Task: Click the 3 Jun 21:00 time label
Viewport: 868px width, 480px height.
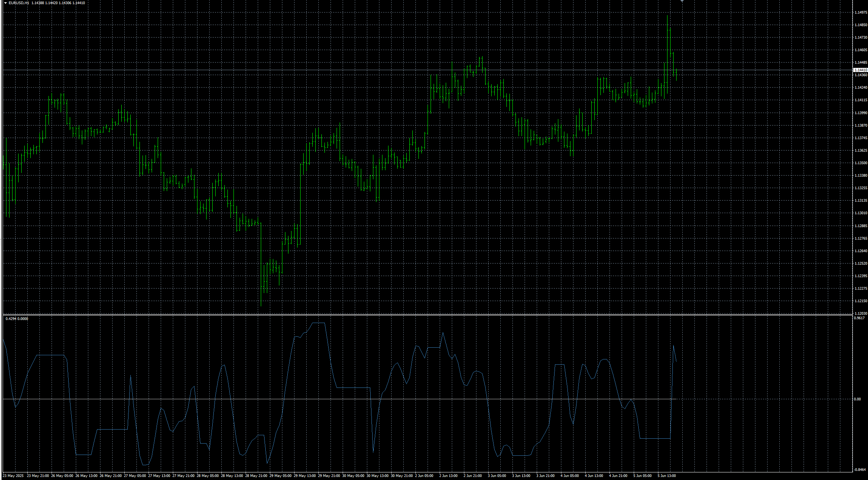Action: pyautogui.click(x=545, y=476)
